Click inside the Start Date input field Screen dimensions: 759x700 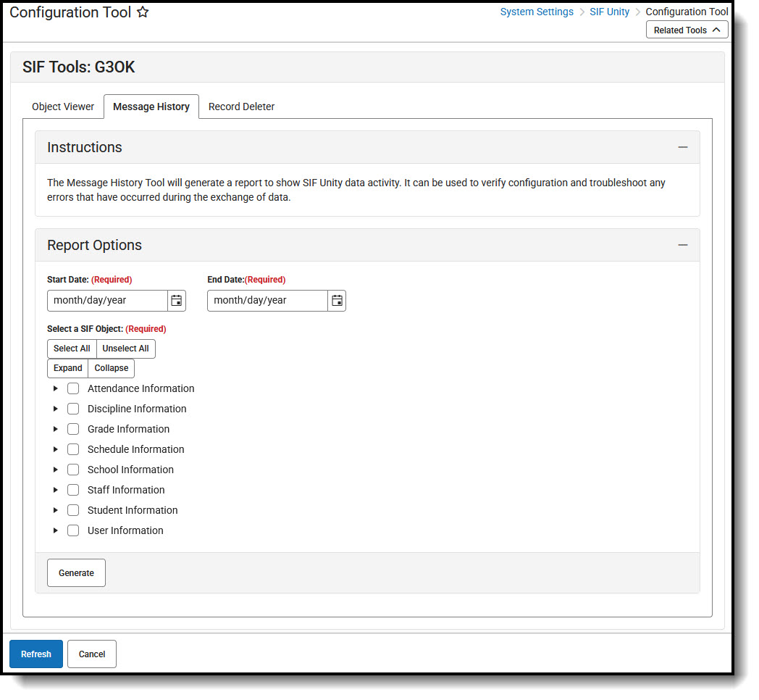click(x=105, y=300)
